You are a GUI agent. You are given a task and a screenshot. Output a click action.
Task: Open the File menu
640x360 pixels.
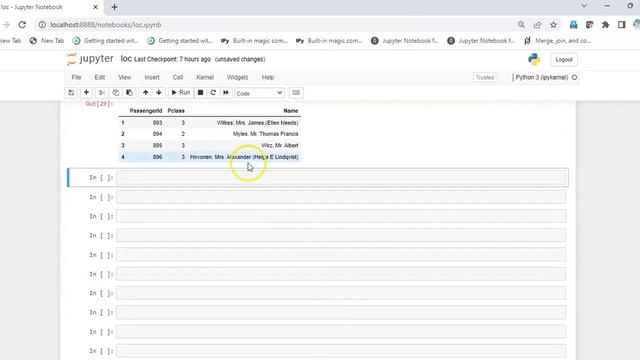pos(76,77)
